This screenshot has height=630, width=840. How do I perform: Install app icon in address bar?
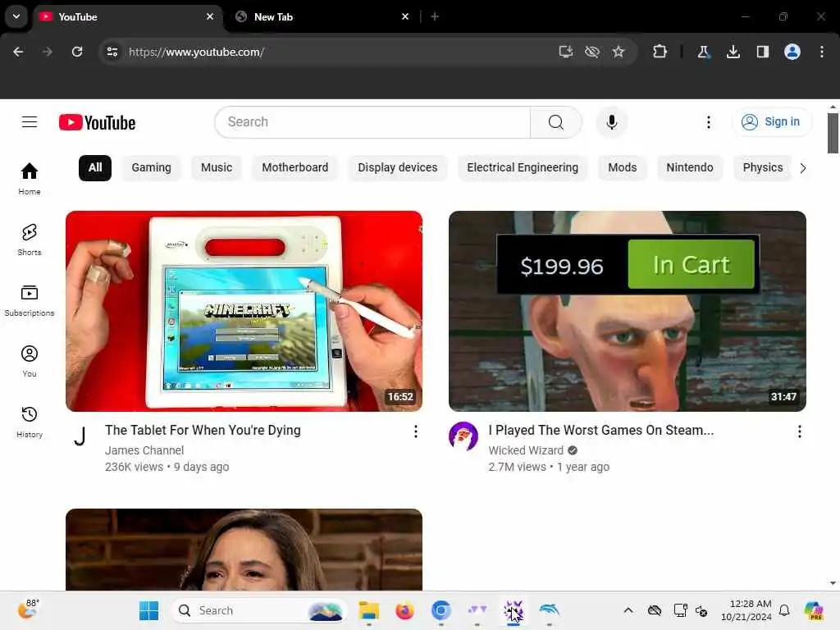(566, 52)
